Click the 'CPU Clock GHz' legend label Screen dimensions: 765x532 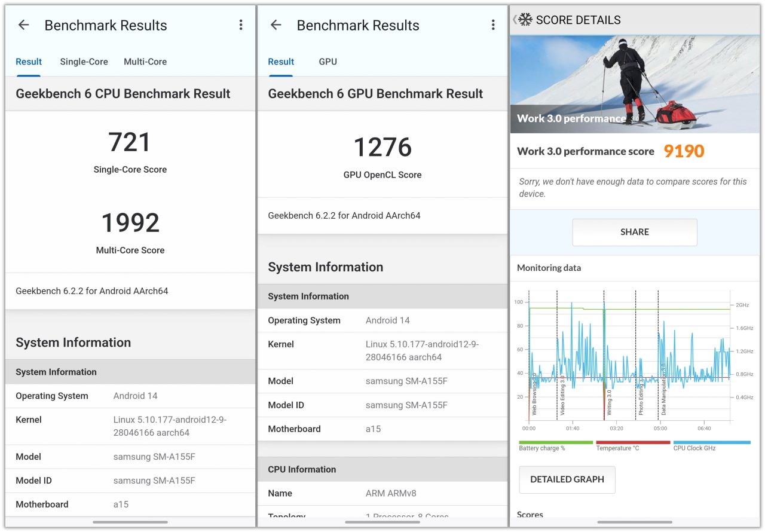694,448
